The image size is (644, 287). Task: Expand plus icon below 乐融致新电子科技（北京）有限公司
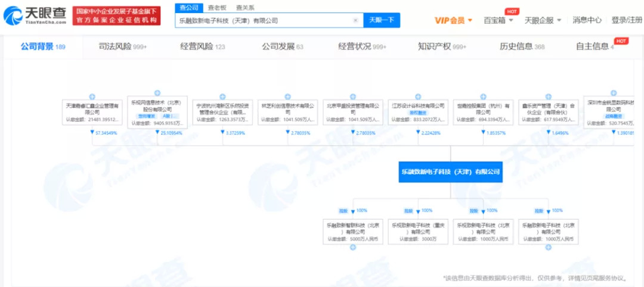point(549,248)
